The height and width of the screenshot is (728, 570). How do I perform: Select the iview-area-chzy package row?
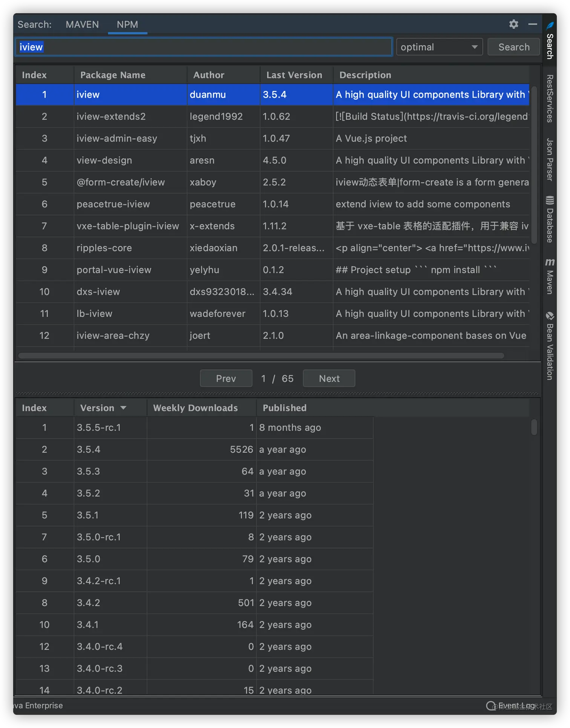coord(272,335)
